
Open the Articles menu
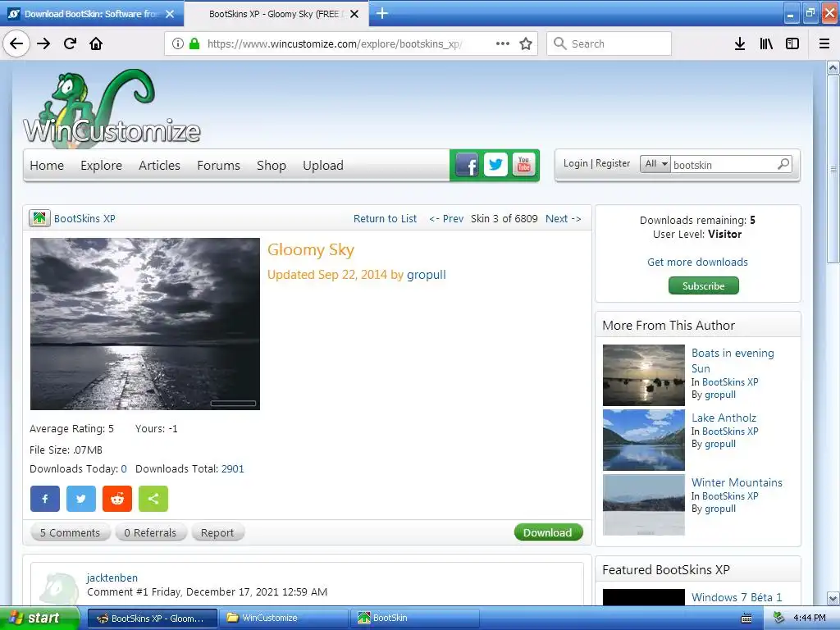(x=159, y=166)
